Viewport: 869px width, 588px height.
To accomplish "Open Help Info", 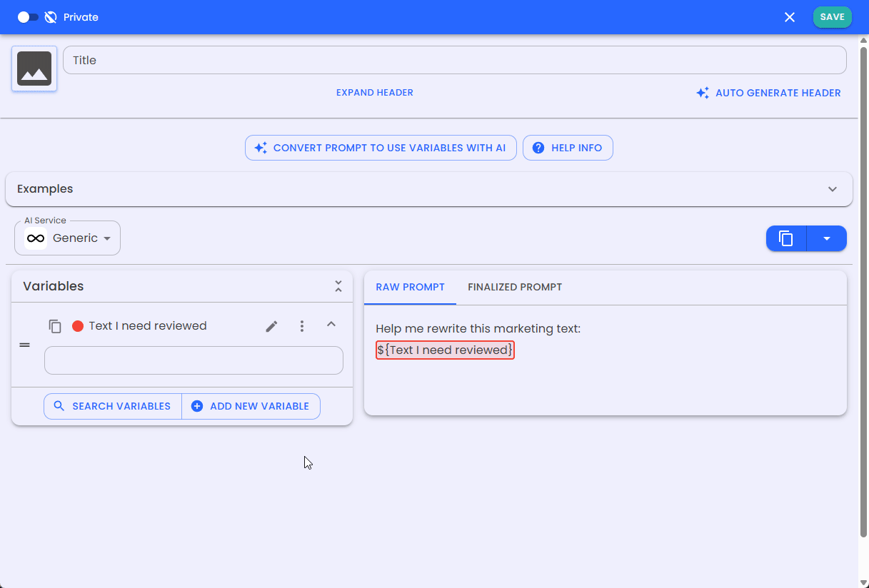I will 568,148.
